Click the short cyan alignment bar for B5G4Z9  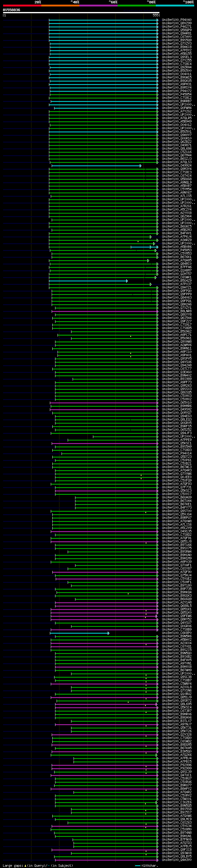89,281
